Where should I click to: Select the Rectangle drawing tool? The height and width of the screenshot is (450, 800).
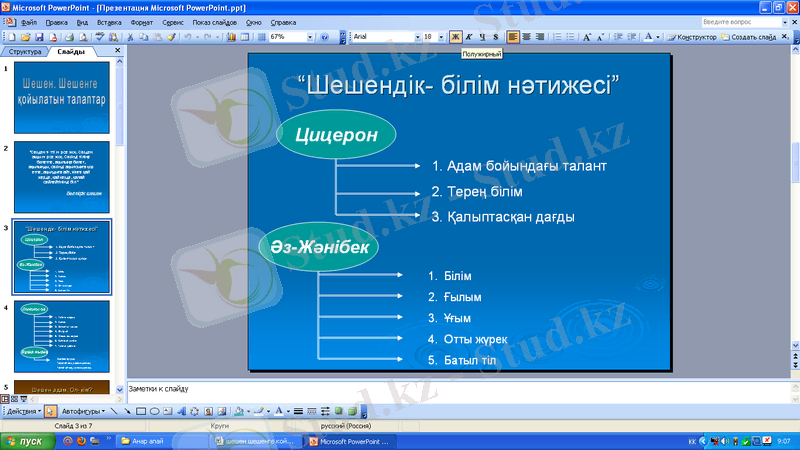(x=141, y=411)
